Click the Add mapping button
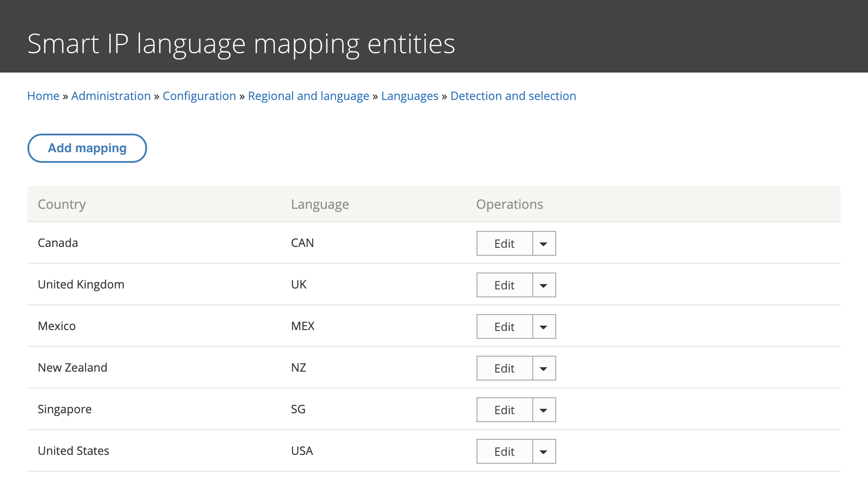This screenshot has height=492, width=868. click(x=87, y=148)
